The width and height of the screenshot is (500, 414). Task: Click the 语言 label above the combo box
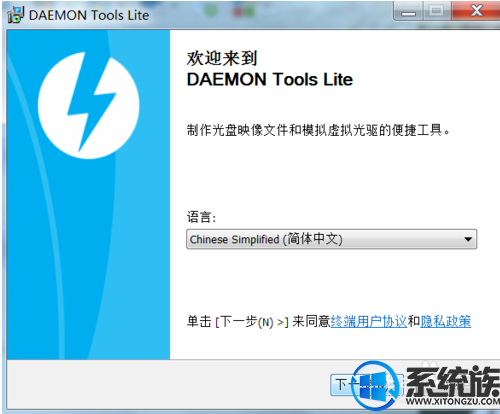[x=201, y=217]
